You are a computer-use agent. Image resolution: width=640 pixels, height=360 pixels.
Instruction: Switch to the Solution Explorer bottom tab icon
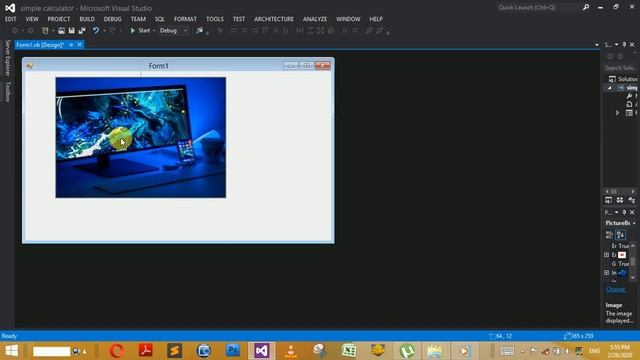[x=609, y=200]
